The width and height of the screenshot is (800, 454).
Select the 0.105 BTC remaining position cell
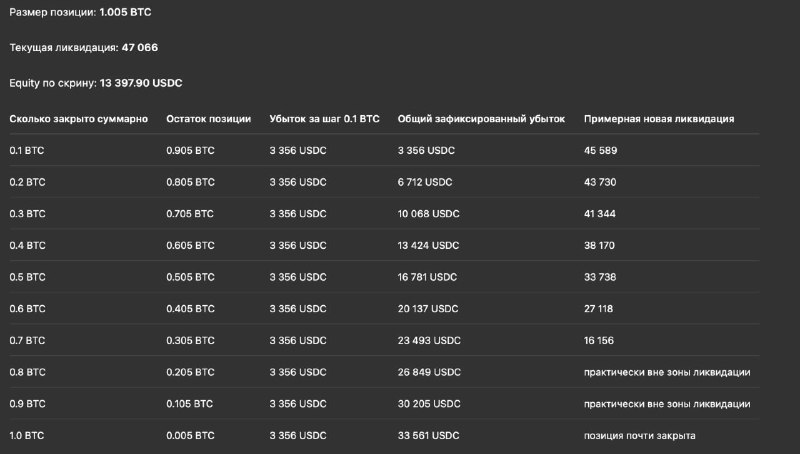tap(189, 404)
